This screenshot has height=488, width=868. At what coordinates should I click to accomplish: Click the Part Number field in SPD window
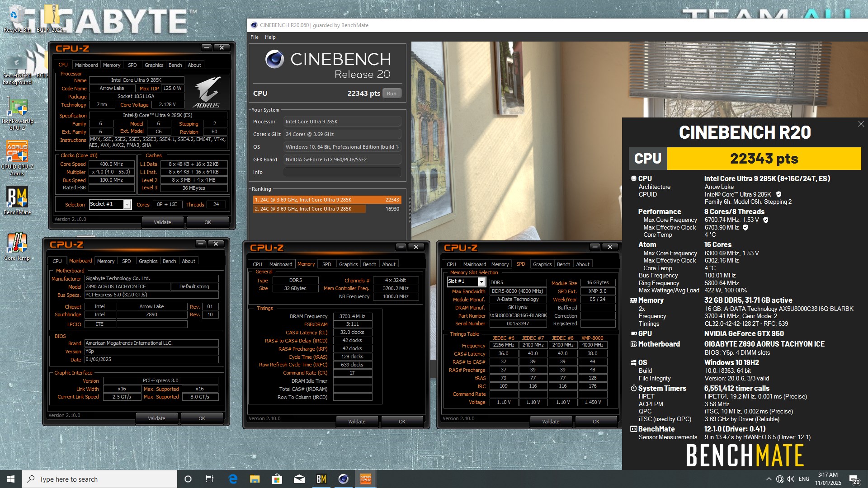click(x=518, y=316)
